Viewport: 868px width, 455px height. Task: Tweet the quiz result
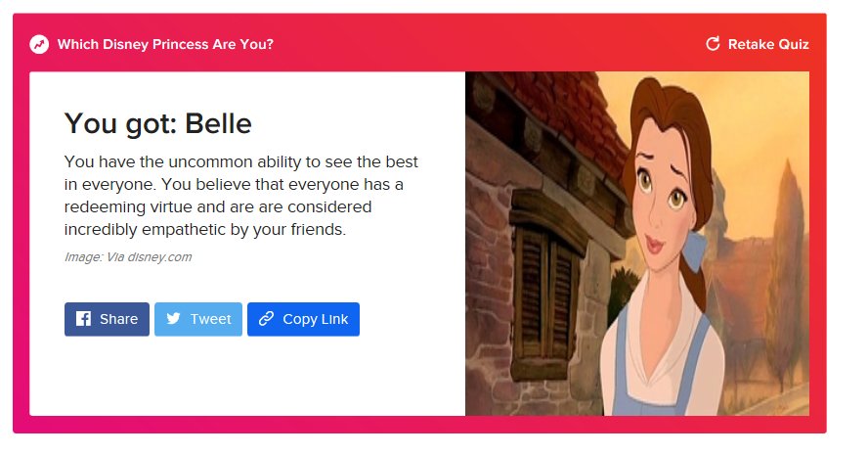[198, 319]
